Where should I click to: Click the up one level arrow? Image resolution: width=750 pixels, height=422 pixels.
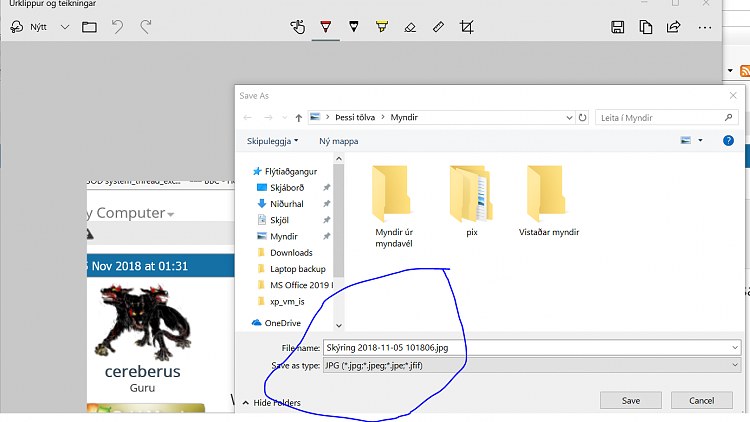[x=298, y=118]
